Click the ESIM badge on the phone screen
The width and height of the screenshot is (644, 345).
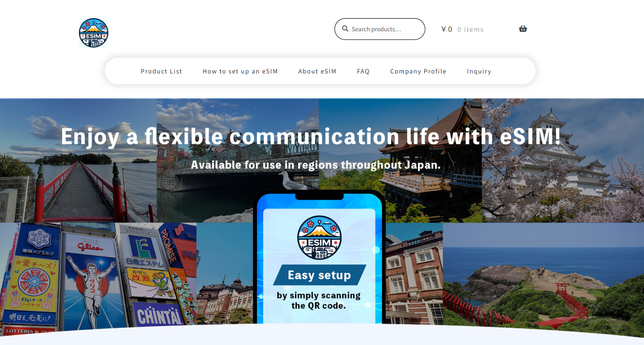coord(319,238)
